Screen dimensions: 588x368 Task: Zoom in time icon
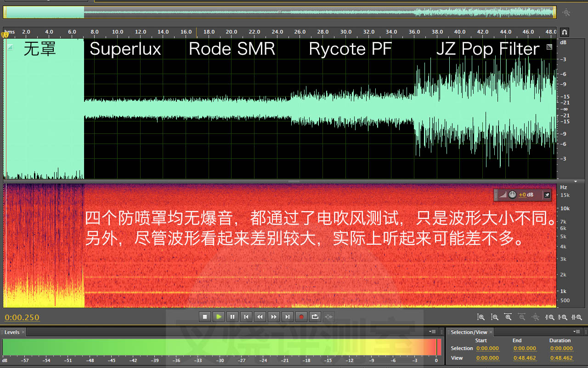coord(508,317)
